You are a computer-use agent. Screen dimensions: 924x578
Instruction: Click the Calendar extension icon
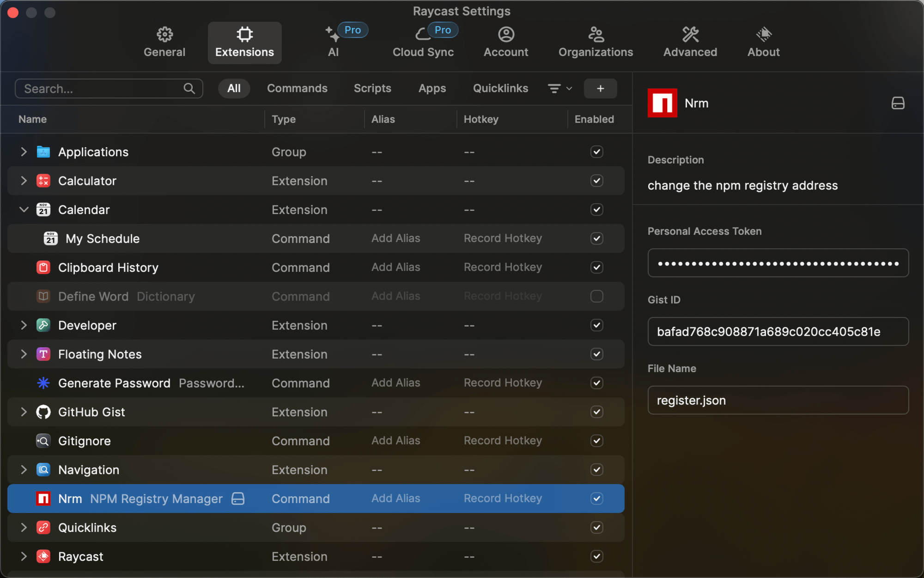[43, 209]
